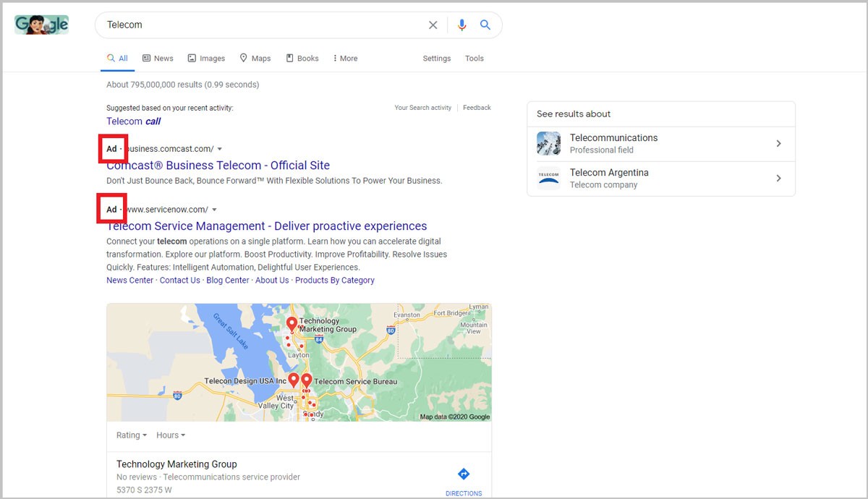Click the Telecom Argentina company entry
Image resolution: width=868 pixels, height=499 pixels.
661,179
